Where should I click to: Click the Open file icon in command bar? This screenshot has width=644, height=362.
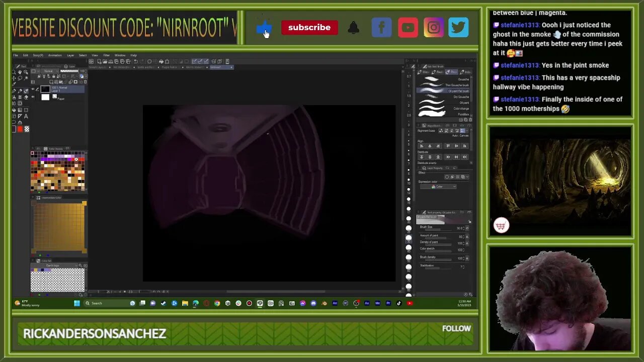[x=105, y=61]
